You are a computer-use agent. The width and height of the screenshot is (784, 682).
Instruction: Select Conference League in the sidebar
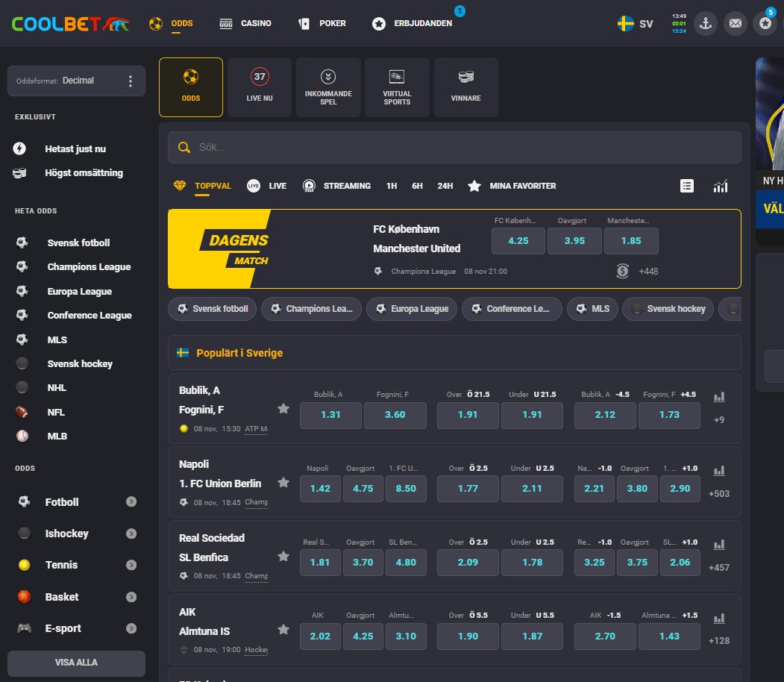(x=89, y=316)
